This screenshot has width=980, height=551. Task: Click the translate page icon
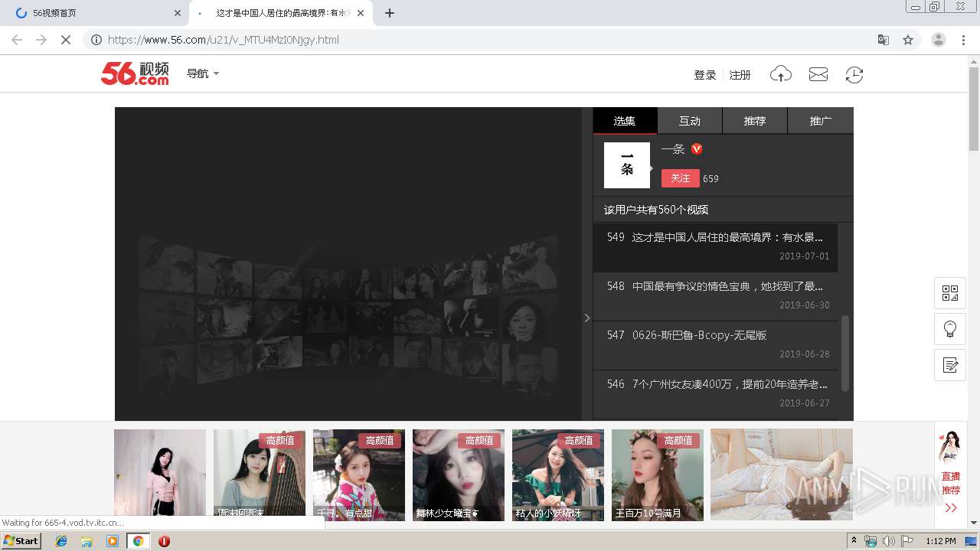click(884, 40)
